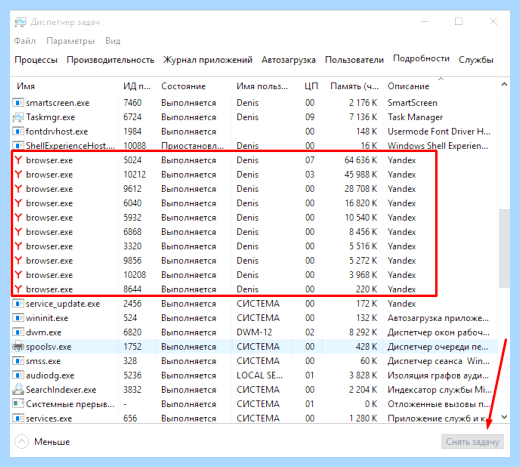Click the spoolsv.exe printer icon
520x467 pixels.
click(18, 346)
